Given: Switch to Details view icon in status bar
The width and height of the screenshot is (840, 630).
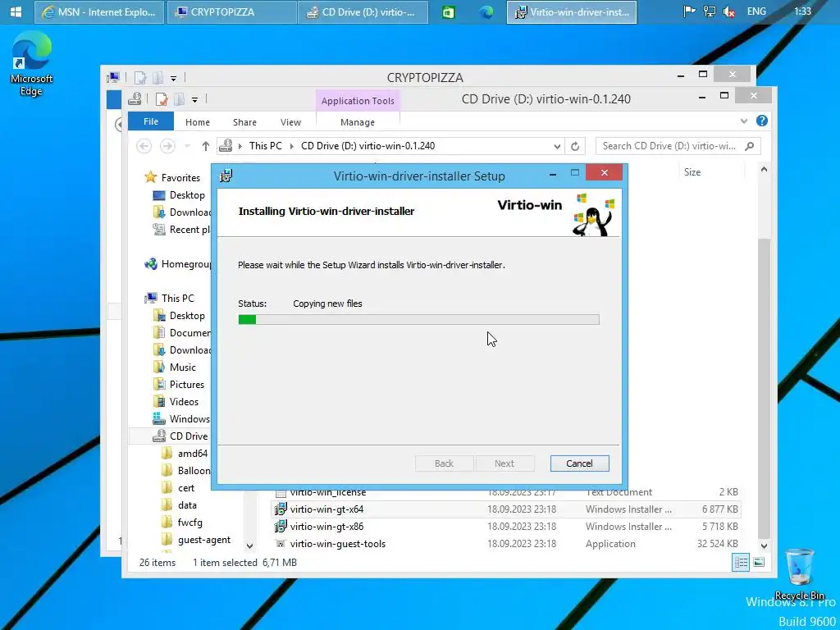Looking at the screenshot, I should point(741,562).
